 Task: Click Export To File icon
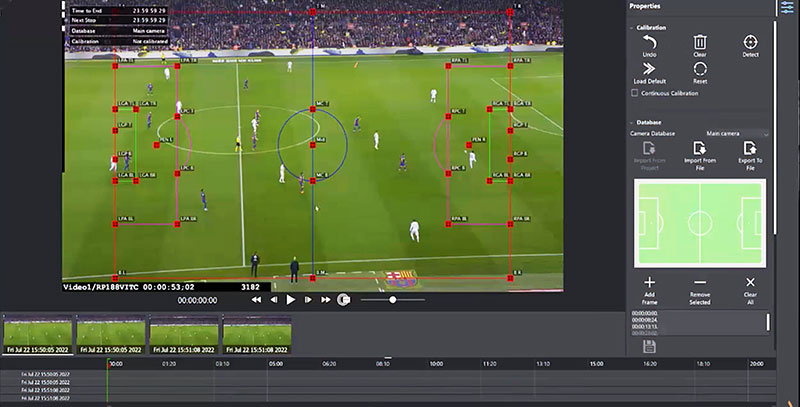(750, 148)
